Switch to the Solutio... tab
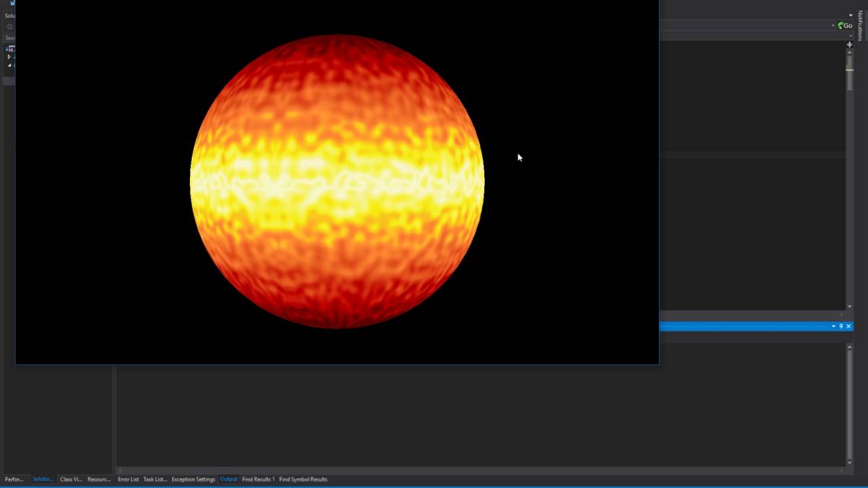 (x=43, y=479)
